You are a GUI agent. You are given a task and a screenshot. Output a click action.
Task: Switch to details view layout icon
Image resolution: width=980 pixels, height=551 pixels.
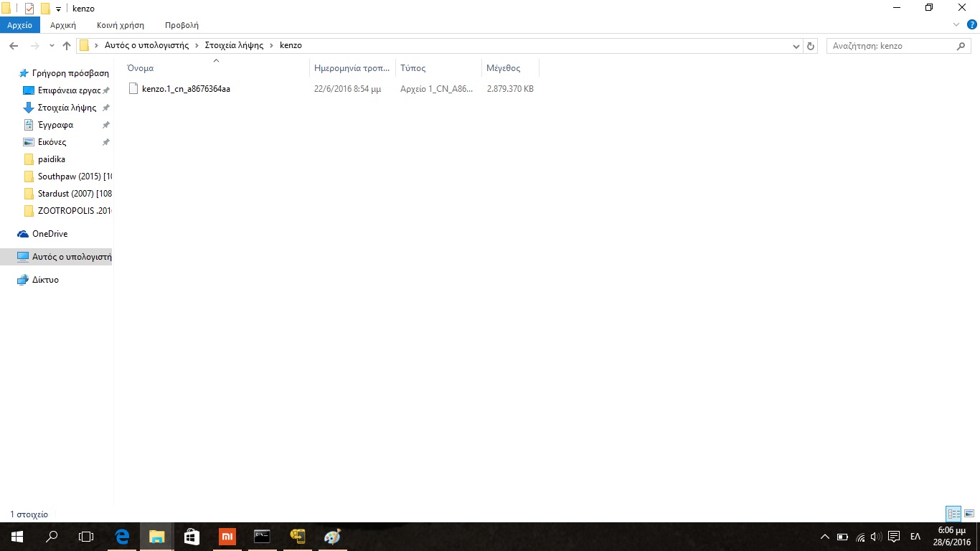(x=953, y=514)
